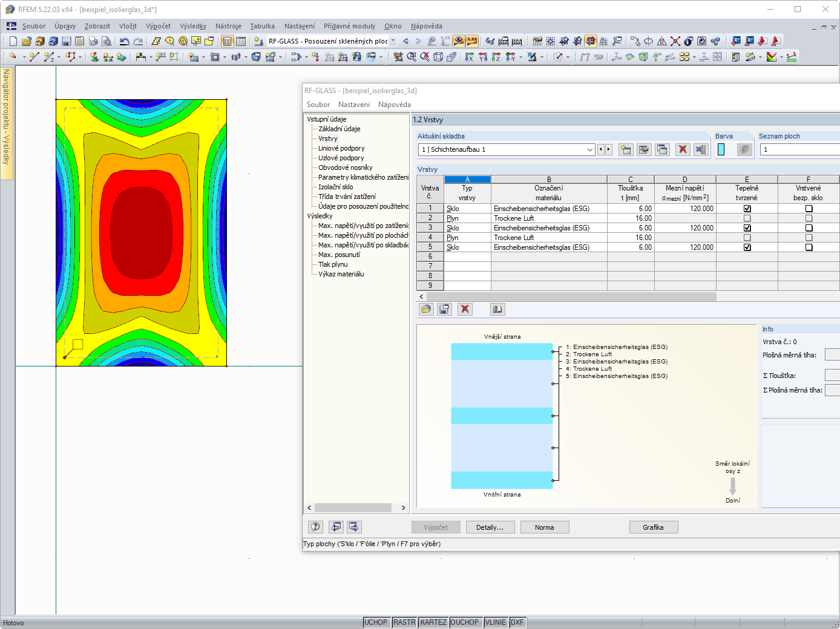Toggle show result values x.xx icon
Viewport: 840px width, 629px height.
click(x=472, y=41)
